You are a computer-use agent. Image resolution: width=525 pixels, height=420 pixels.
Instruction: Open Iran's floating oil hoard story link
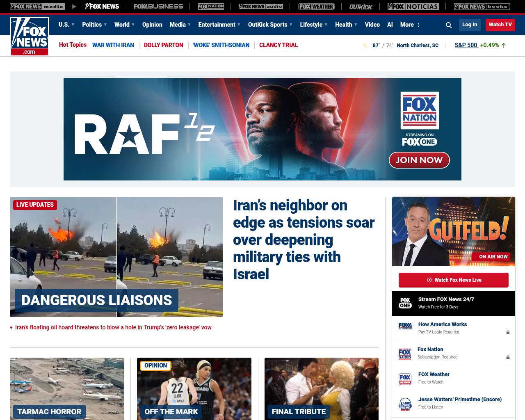point(113,327)
